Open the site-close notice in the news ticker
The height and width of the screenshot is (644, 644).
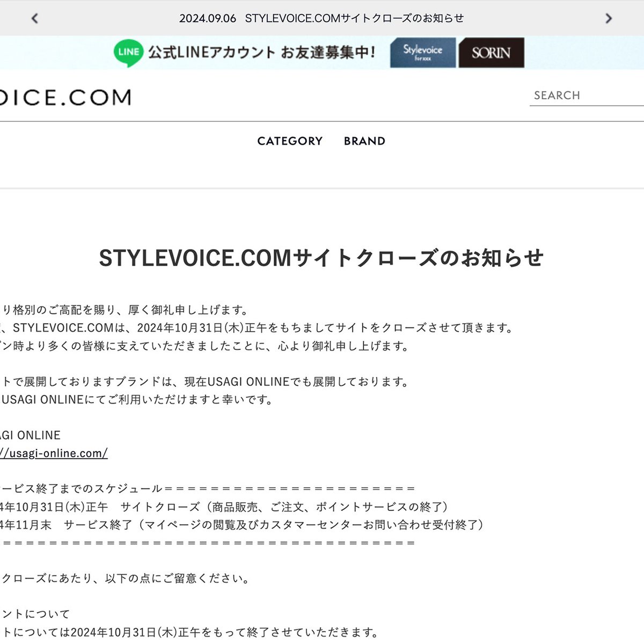(x=321, y=18)
